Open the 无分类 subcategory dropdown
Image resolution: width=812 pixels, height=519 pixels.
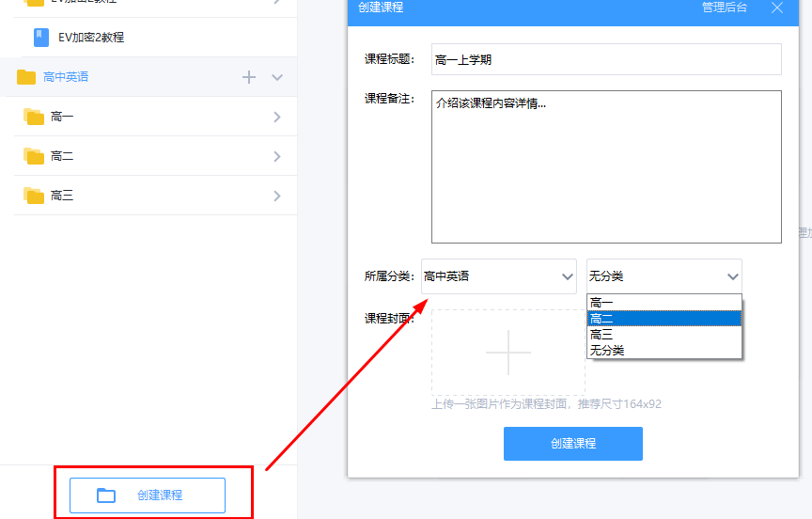pyautogui.click(x=664, y=276)
